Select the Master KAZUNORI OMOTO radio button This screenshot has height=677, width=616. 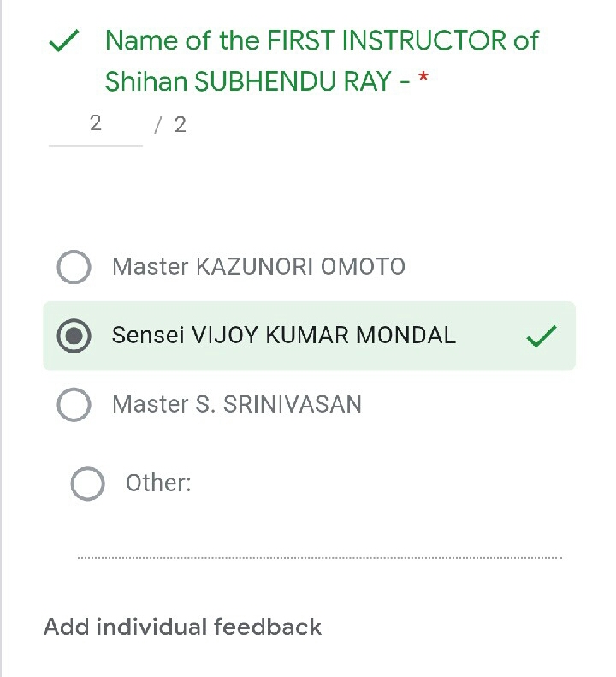[x=74, y=267]
